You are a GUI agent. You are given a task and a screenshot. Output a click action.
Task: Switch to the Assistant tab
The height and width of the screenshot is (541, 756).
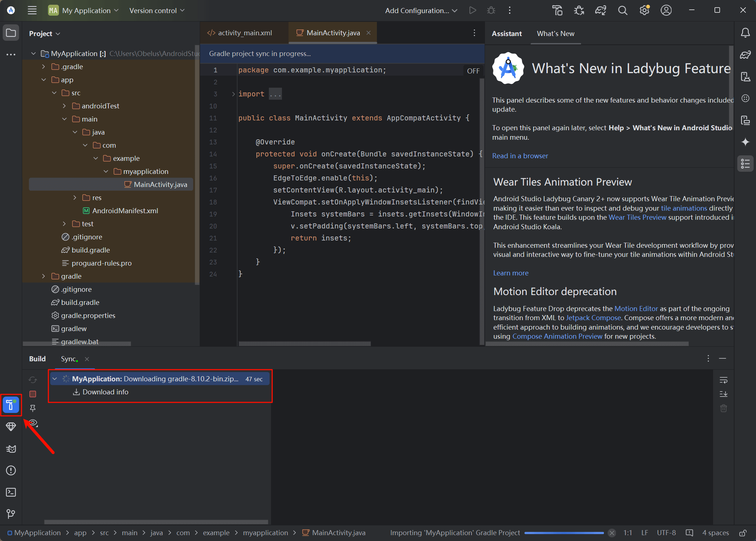pos(507,33)
